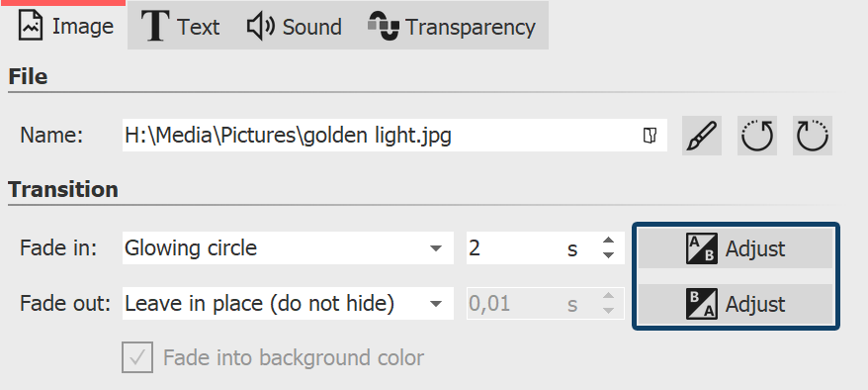Screen dimensions: 868x390
Task: Switch to the Sound tab
Action: tap(295, 26)
